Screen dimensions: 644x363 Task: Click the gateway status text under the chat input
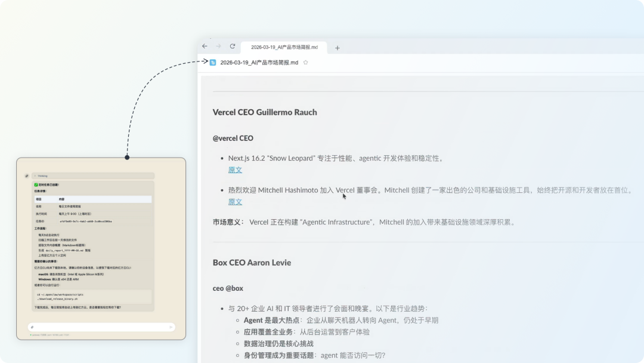click(x=49, y=335)
